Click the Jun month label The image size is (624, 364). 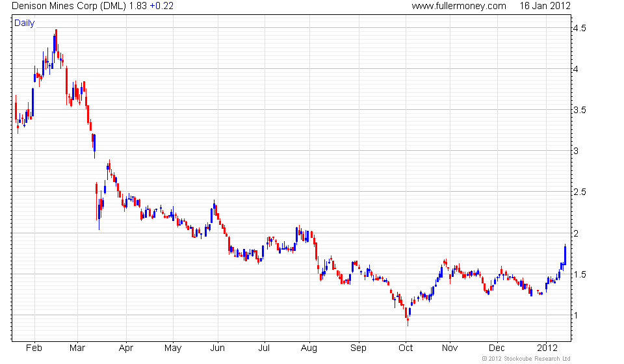(217, 348)
